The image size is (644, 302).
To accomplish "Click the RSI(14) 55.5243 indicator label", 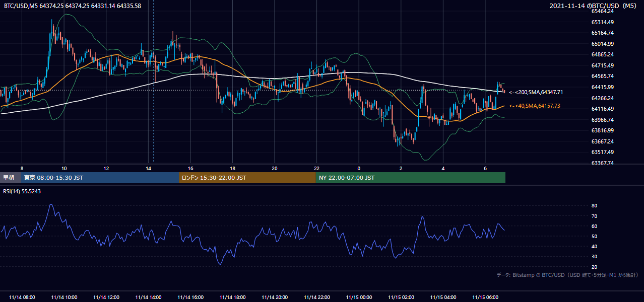I will (23, 191).
